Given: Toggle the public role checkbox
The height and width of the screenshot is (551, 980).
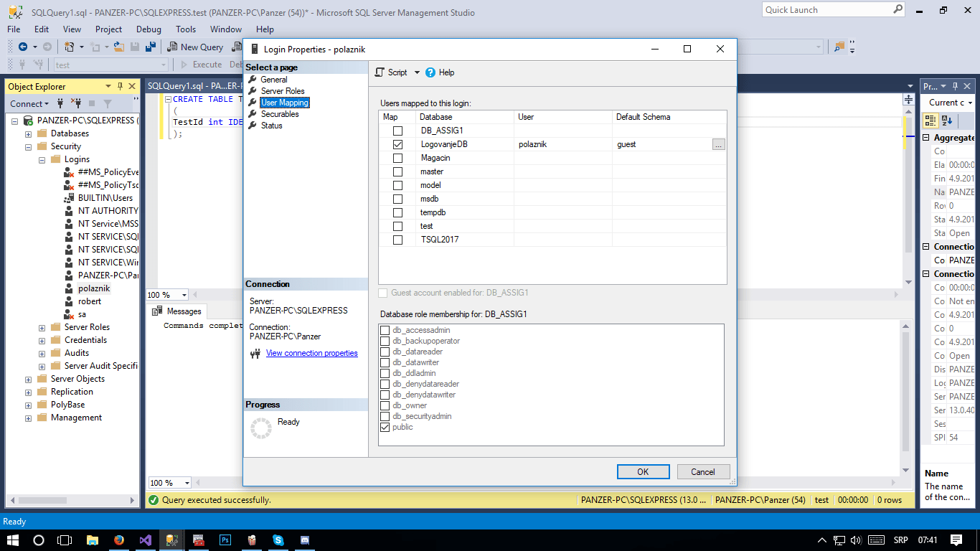Looking at the screenshot, I should [385, 427].
